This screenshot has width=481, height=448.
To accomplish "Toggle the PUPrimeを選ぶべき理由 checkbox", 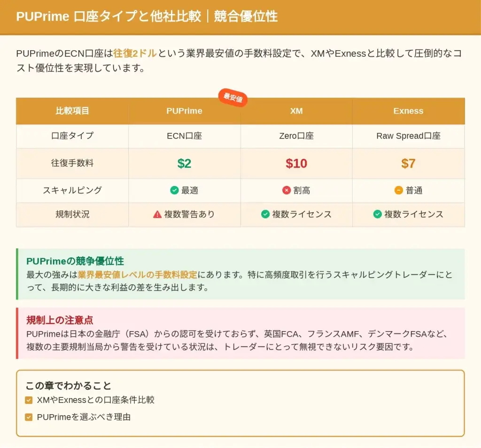I will point(29,417).
